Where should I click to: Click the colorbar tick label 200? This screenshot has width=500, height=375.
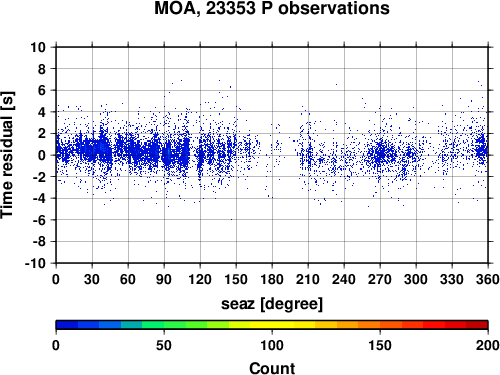[488, 346]
